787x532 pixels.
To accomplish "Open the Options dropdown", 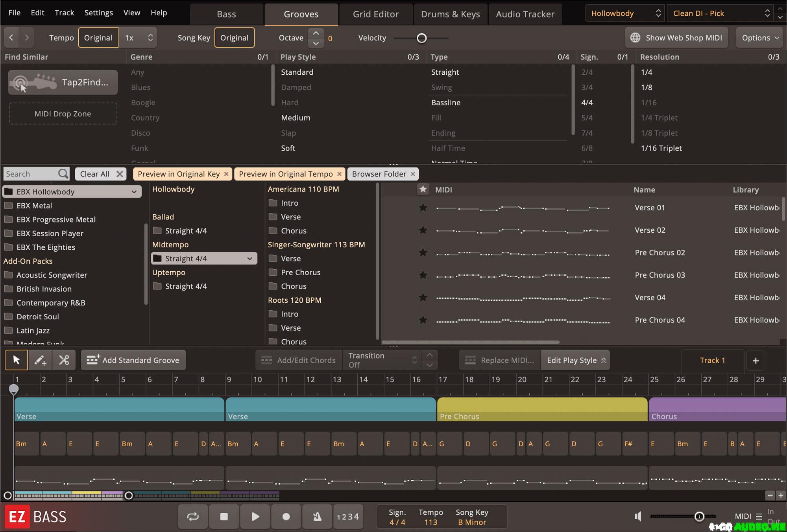I will point(760,38).
